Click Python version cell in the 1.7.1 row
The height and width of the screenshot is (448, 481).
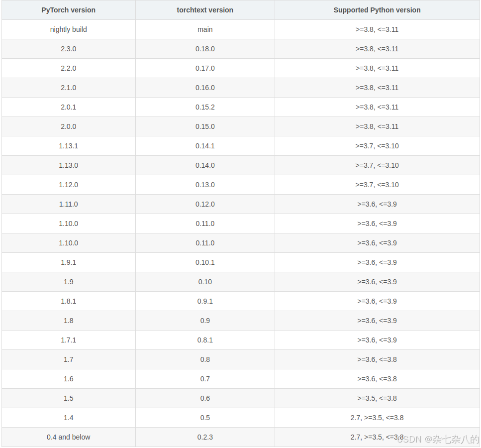tap(377, 340)
